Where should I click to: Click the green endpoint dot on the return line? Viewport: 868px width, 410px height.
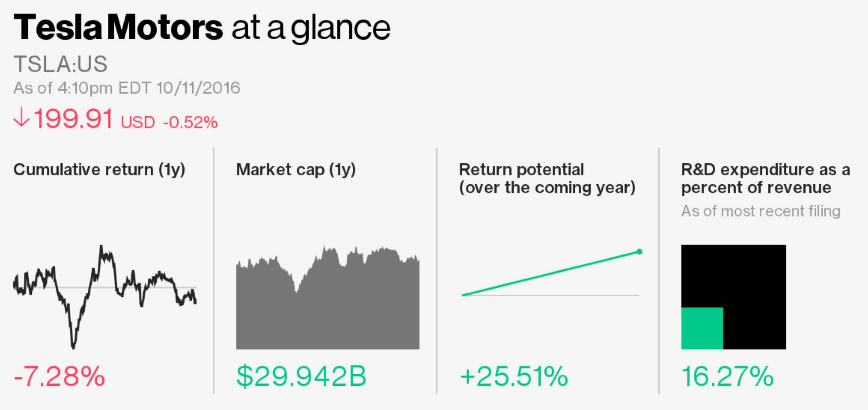(x=639, y=252)
